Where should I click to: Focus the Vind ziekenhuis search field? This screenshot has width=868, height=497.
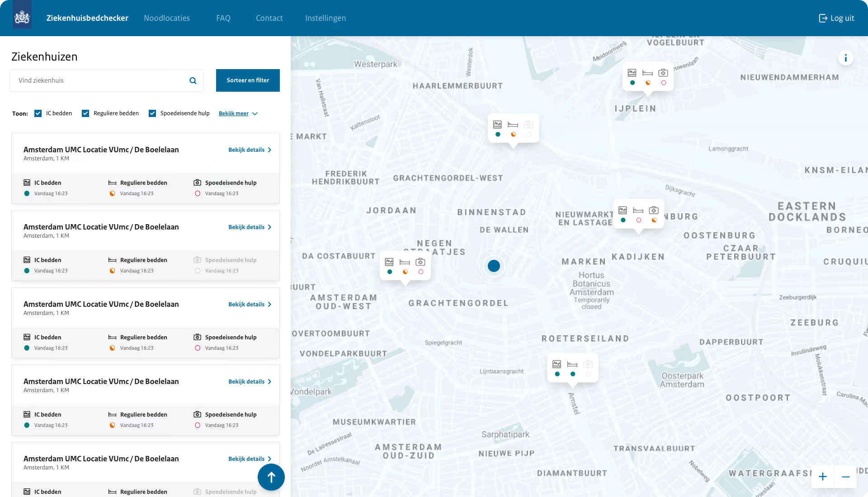click(x=107, y=80)
